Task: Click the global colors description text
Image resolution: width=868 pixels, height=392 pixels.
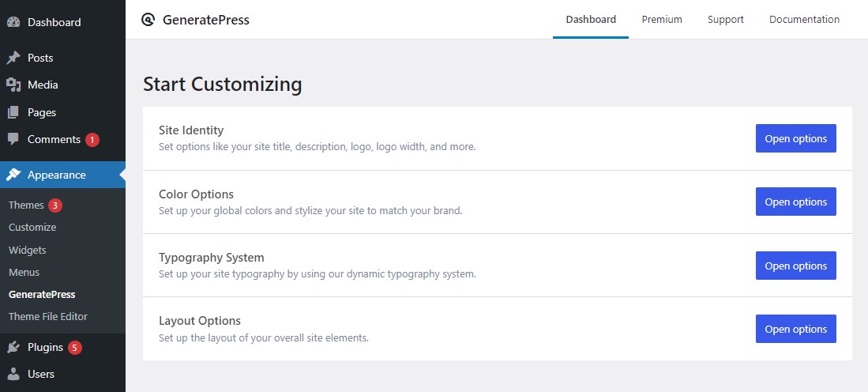Action: (x=310, y=211)
